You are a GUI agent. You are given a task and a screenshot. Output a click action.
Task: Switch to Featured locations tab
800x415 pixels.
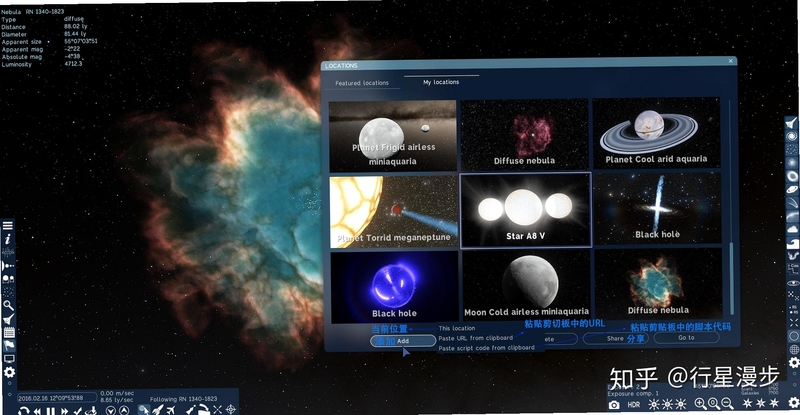coord(362,83)
